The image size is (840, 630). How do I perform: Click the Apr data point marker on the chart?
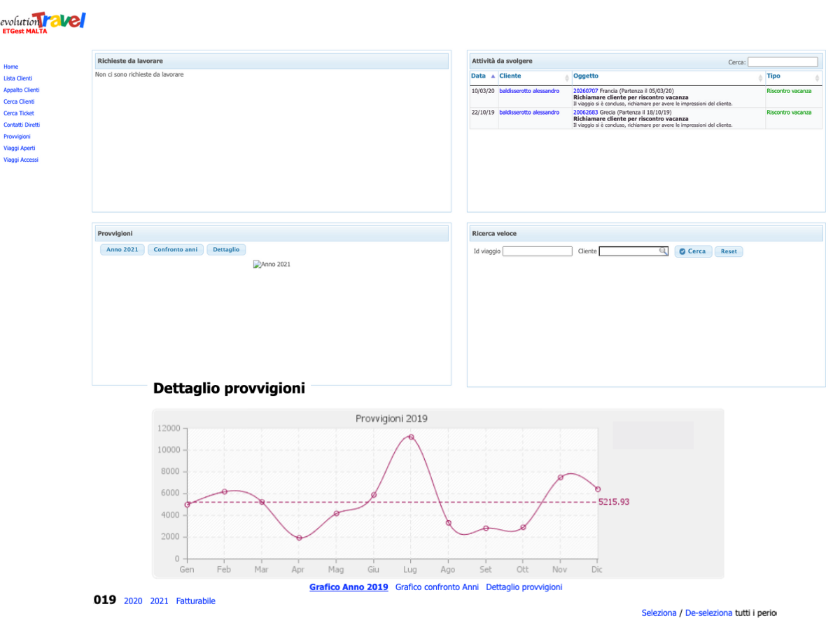coord(299,538)
